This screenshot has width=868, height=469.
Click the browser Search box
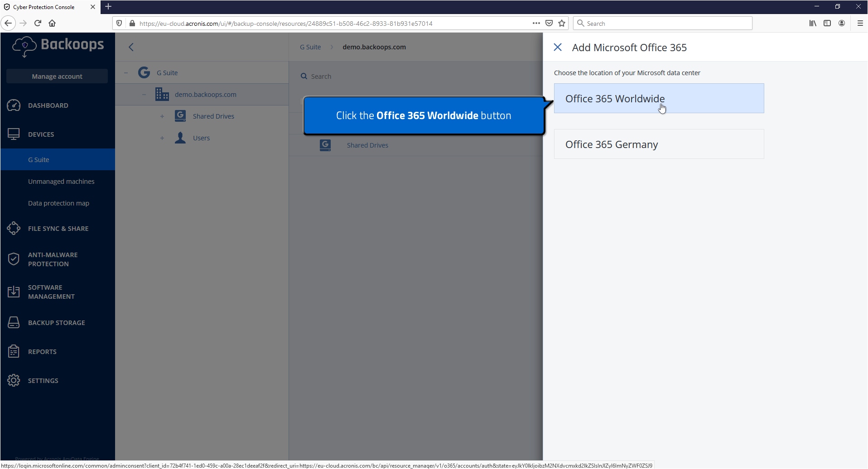(x=663, y=23)
